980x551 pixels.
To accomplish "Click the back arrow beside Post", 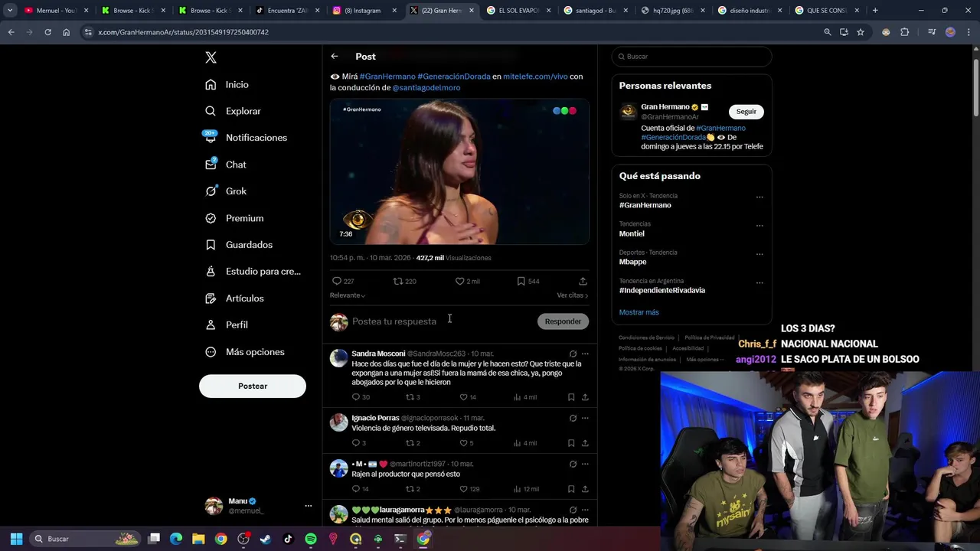I will point(335,57).
